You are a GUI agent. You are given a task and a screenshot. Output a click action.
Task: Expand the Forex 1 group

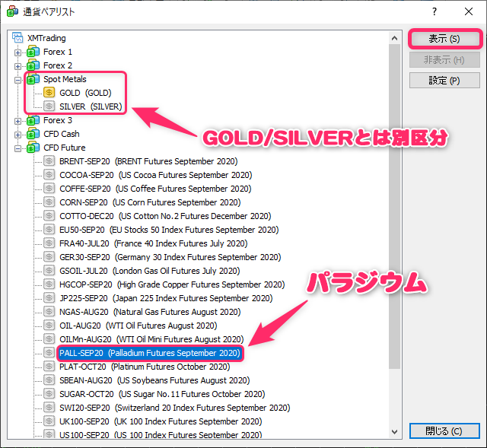pos(18,52)
